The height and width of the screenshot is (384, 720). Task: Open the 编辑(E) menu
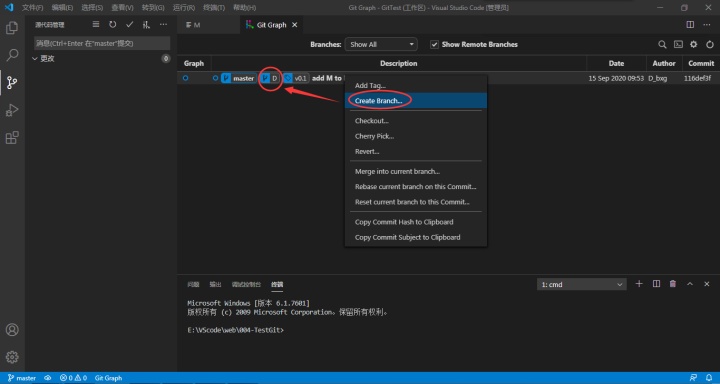click(62, 8)
